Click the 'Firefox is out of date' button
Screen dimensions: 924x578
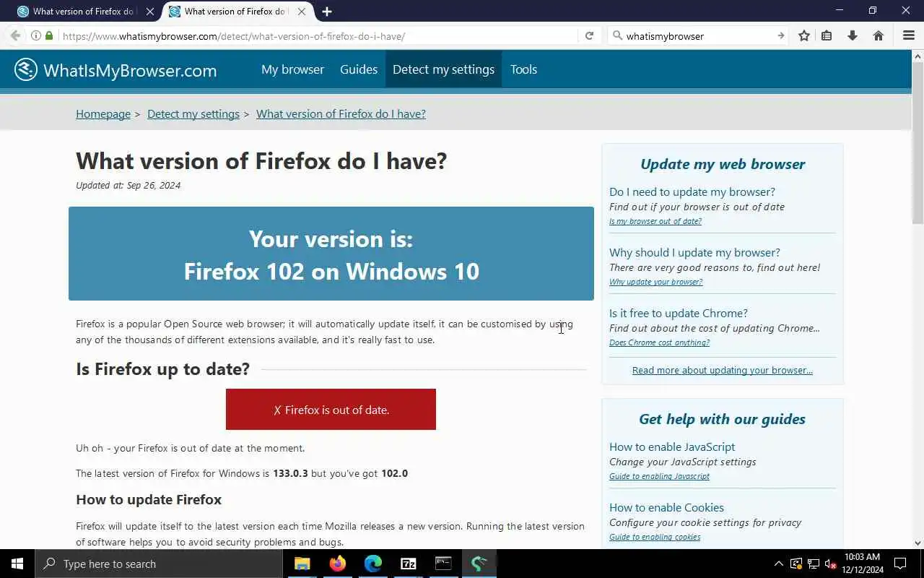331,410
